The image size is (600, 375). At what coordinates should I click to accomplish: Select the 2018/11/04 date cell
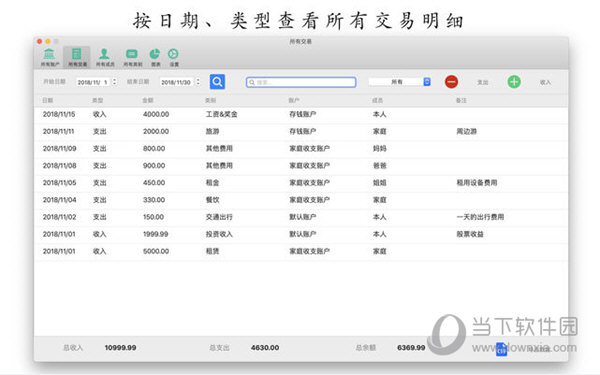click(59, 200)
